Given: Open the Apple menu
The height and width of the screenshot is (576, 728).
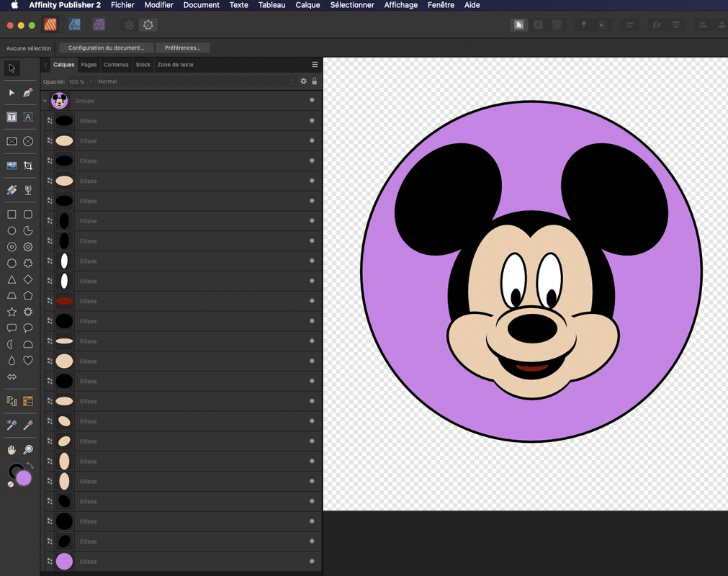Looking at the screenshot, I should pyautogui.click(x=14, y=5).
